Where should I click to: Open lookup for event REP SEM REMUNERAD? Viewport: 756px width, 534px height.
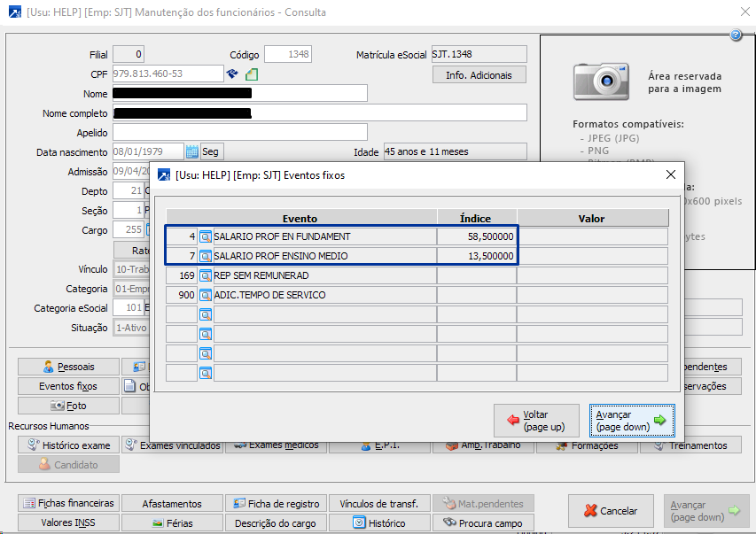pyautogui.click(x=206, y=275)
